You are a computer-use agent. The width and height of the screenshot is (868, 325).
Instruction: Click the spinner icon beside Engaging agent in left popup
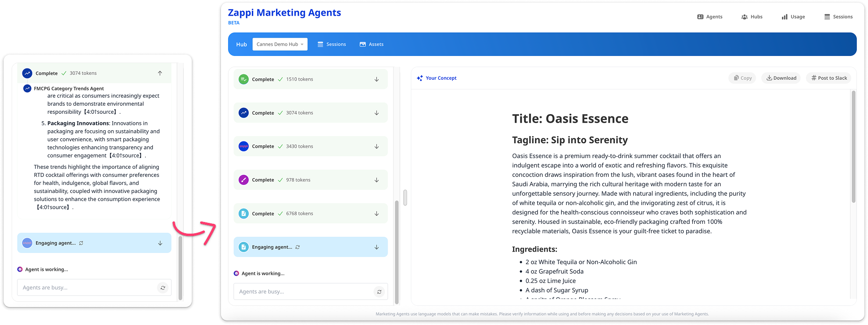coord(81,243)
